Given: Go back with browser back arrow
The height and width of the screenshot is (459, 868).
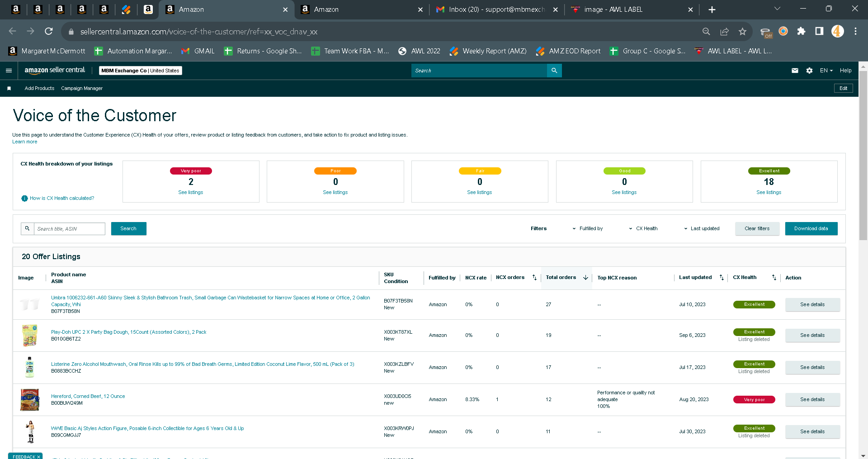Looking at the screenshot, I should (13, 31).
